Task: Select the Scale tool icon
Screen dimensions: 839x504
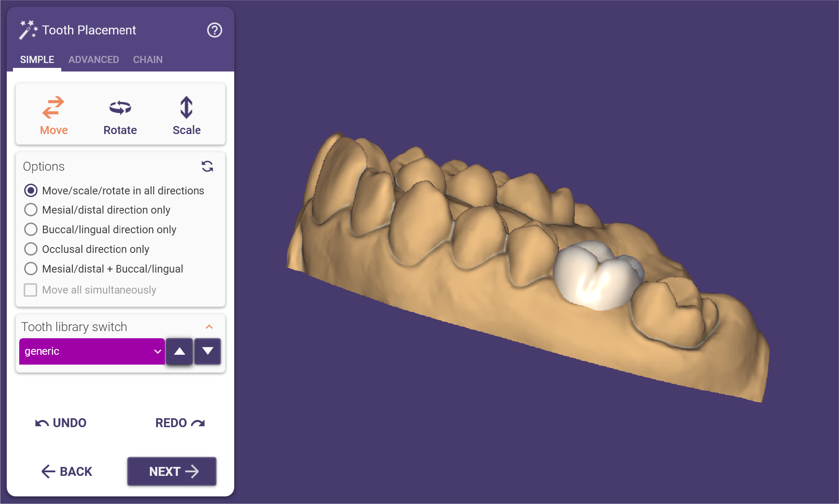Action: click(186, 107)
